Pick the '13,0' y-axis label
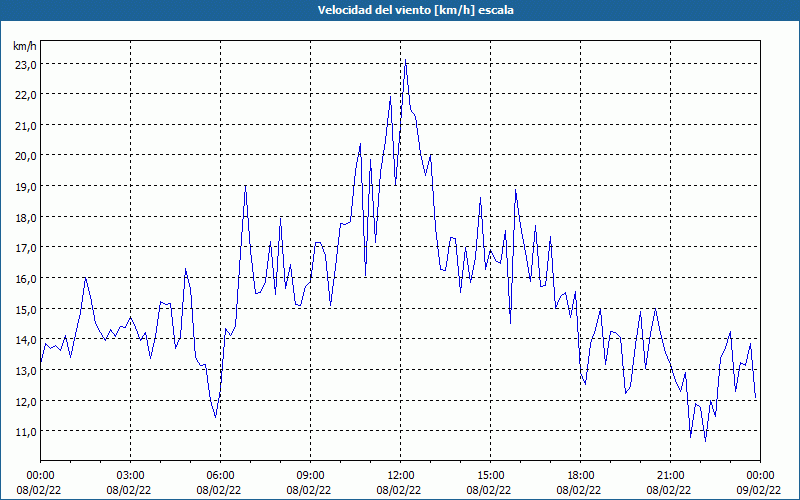 coord(26,371)
